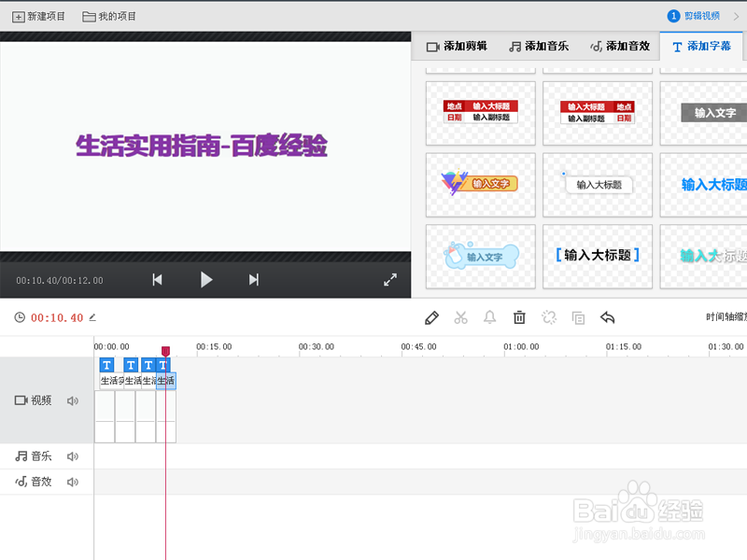The height and width of the screenshot is (560, 747).
Task: Click the 音效 track icon
Action: click(21, 482)
